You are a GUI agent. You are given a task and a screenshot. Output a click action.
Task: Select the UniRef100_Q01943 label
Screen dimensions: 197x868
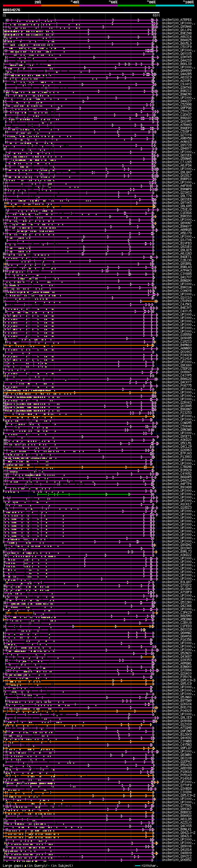(177, 548)
